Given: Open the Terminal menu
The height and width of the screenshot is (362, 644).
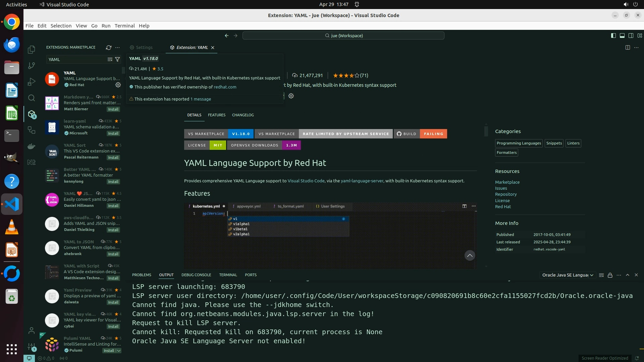Looking at the screenshot, I should point(124,26).
